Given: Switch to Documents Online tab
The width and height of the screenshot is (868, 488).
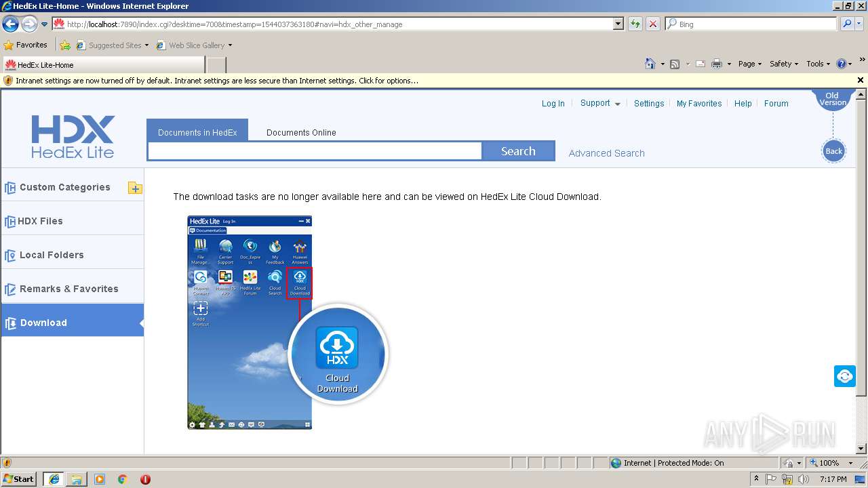Looking at the screenshot, I should pyautogui.click(x=301, y=132).
